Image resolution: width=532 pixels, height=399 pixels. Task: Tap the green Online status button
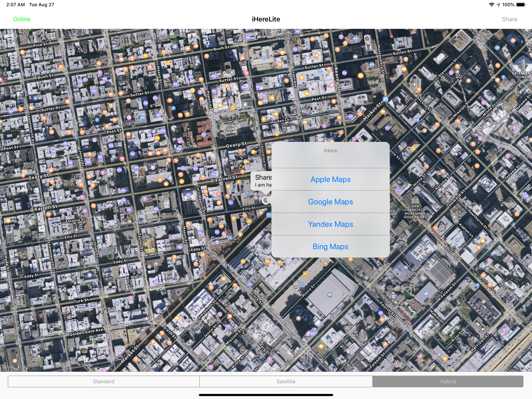point(22,19)
